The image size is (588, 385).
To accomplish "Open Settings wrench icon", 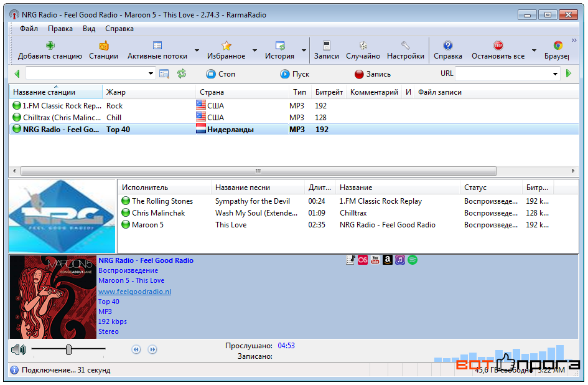I will coord(405,46).
